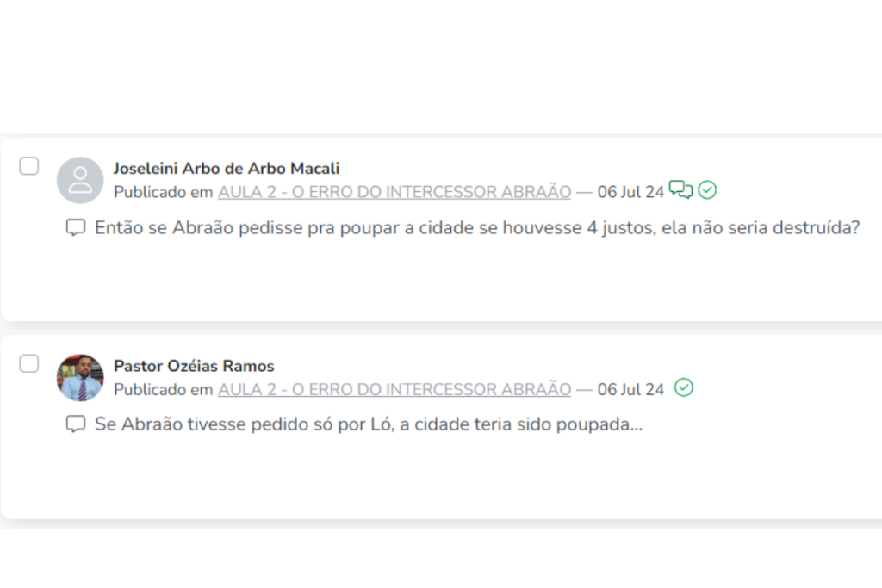Viewport: 882px width, 588px height.
Task: Open the replies icon on Joseleini's comment
Action: click(680, 190)
